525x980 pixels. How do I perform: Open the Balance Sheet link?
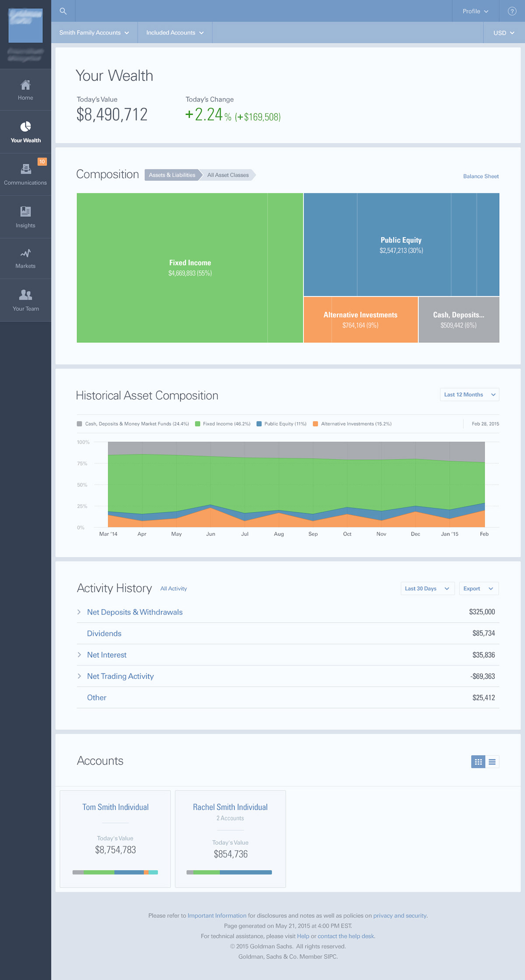coord(481,176)
